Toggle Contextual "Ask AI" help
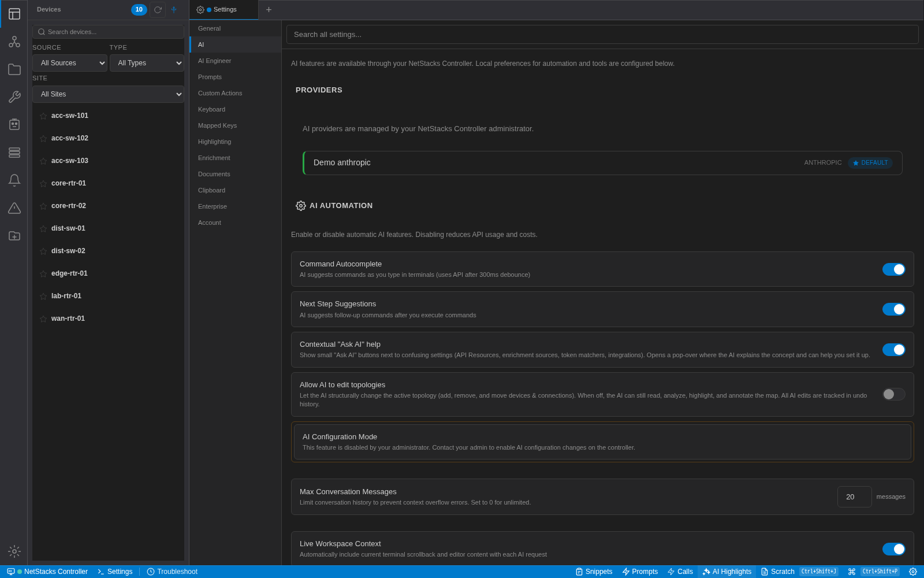 coord(893,350)
